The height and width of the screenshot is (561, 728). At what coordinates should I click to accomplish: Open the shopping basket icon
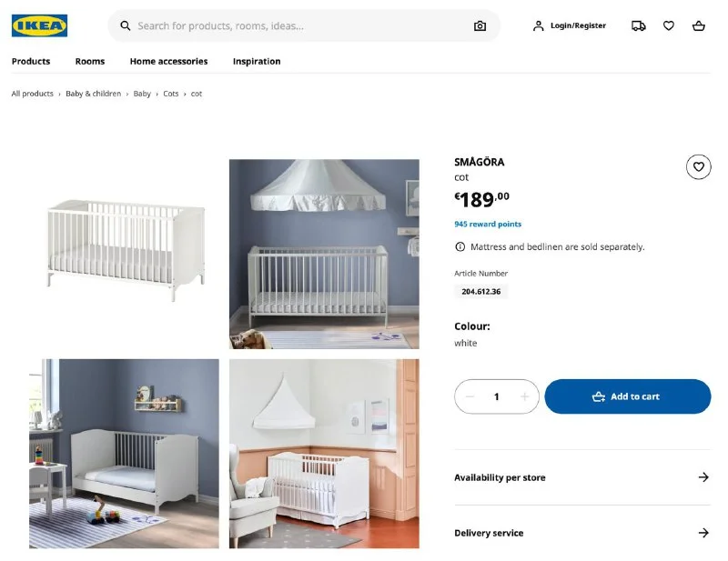coord(699,25)
